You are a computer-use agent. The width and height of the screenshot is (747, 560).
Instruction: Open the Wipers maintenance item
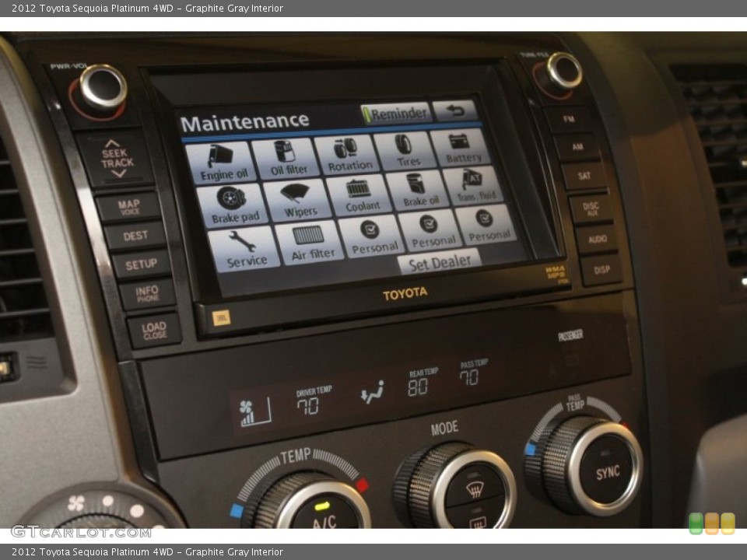(299, 201)
